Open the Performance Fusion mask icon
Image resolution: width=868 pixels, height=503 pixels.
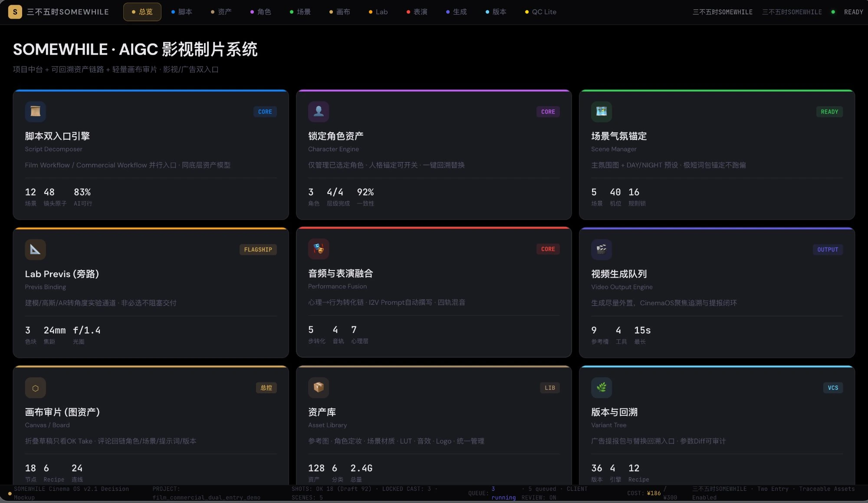[x=318, y=249]
